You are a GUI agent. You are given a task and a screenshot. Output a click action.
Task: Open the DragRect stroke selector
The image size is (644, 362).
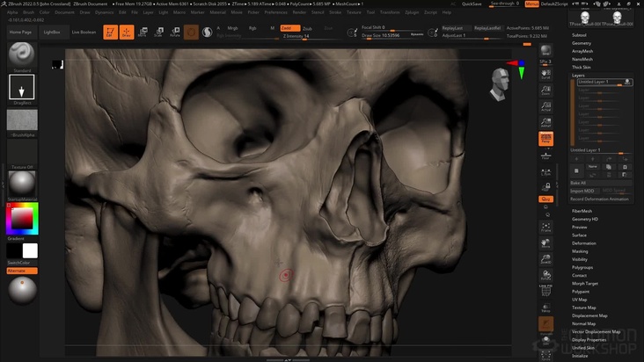22,87
